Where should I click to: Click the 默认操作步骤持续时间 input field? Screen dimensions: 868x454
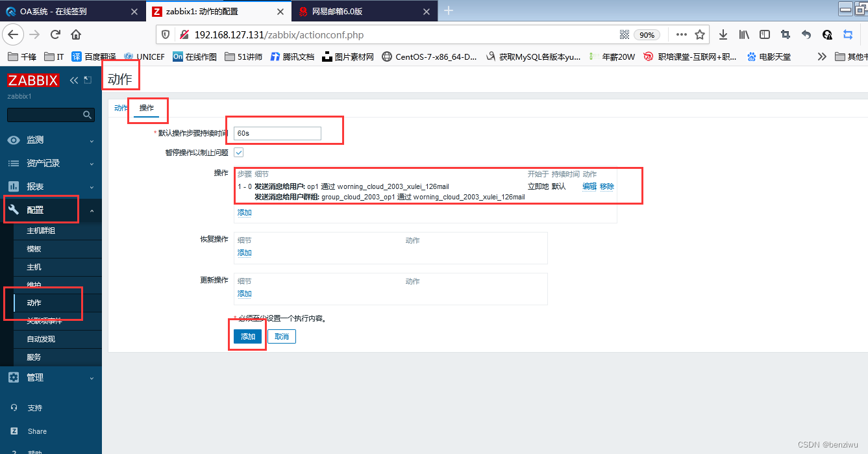277,133
